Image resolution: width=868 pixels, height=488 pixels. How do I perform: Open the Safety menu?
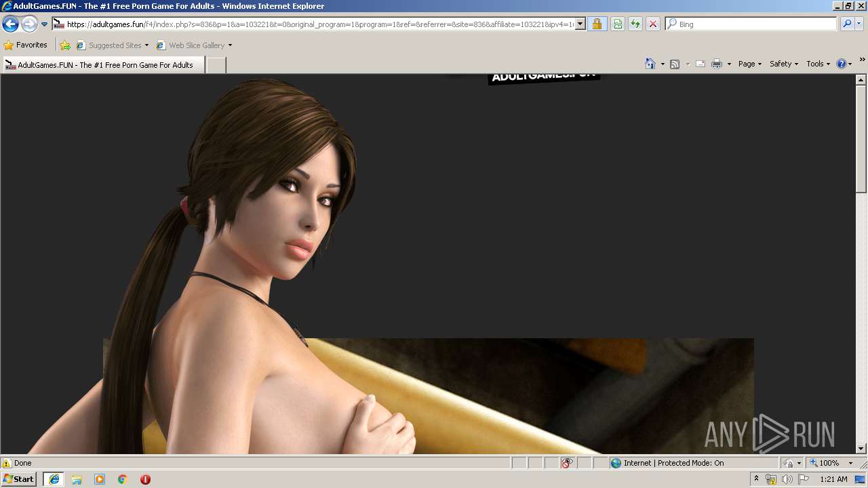784,64
